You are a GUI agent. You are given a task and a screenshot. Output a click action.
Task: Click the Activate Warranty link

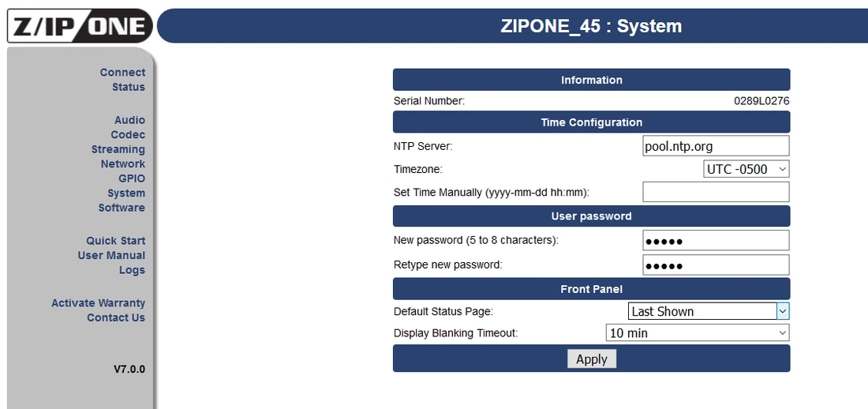click(x=98, y=303)
